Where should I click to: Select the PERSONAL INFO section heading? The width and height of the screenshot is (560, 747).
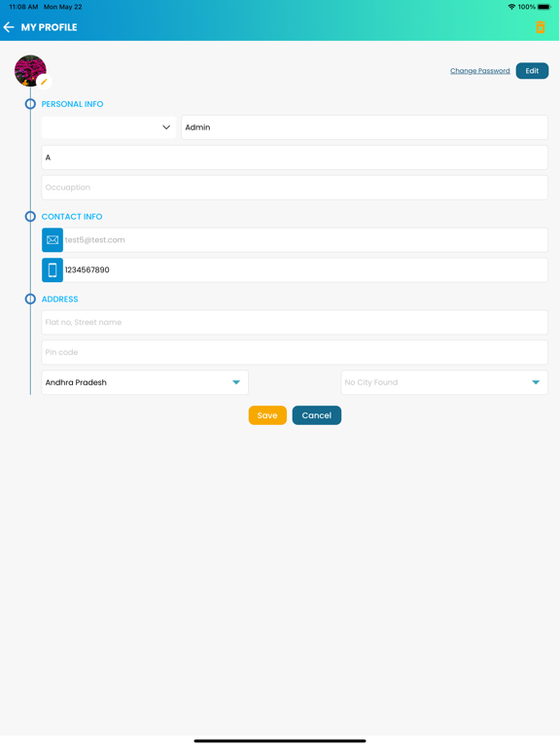click(x=72, y=104)
